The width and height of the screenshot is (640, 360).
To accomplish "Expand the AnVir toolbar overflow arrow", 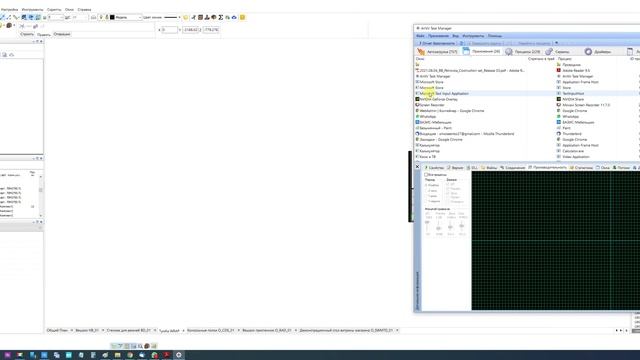I will pos(556,43).
